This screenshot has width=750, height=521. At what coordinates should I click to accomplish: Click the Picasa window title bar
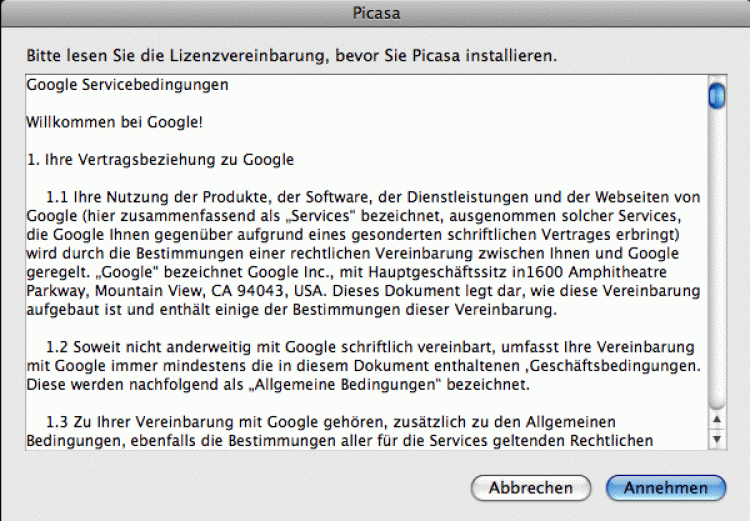[375, 12]
